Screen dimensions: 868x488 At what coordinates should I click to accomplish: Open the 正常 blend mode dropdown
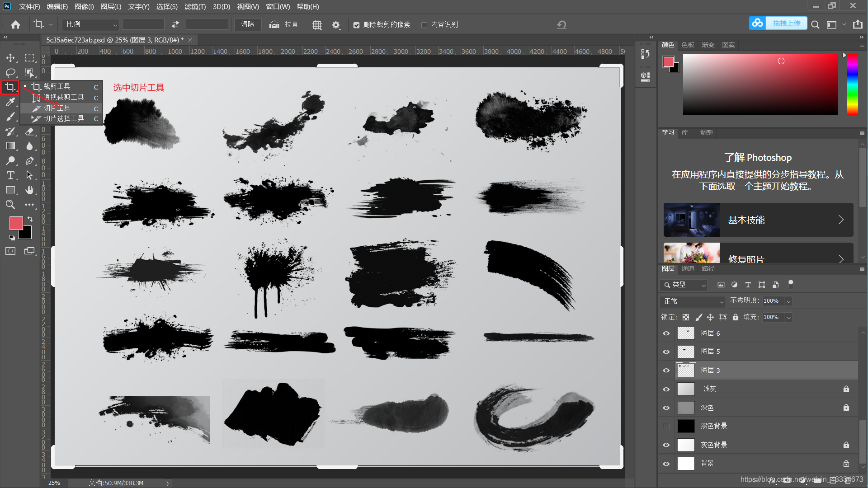(x=692, y=301)
